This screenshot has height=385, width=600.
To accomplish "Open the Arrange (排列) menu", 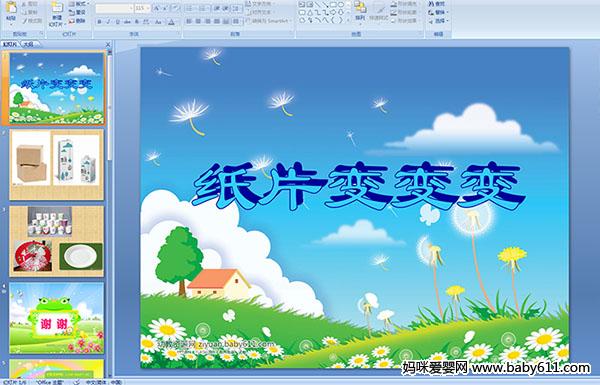I will coord(360,12).
